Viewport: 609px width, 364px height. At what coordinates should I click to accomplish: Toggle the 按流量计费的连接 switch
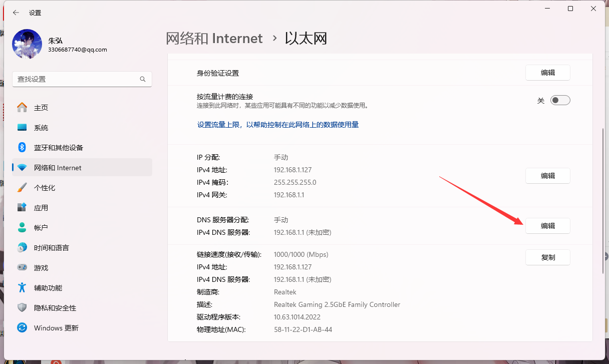(560, 100)
